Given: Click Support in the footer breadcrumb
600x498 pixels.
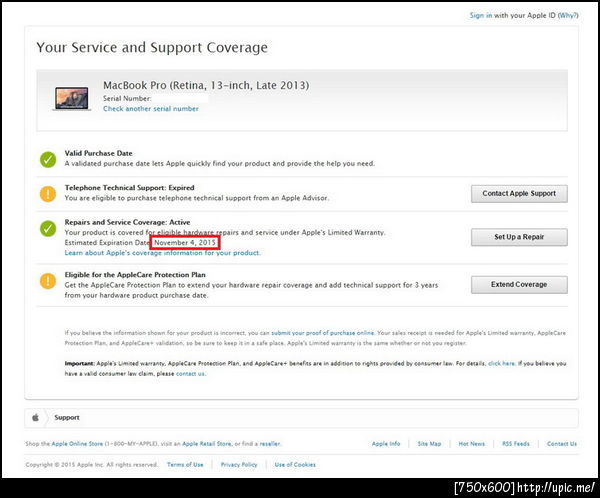Looking at the screenshot, I should click(67, 417).
